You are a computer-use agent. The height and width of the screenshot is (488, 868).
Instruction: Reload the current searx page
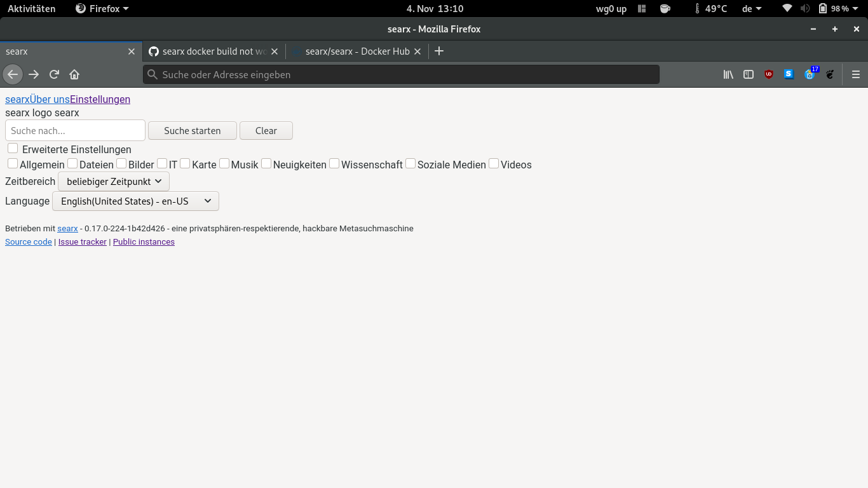[x=54, y=74]
